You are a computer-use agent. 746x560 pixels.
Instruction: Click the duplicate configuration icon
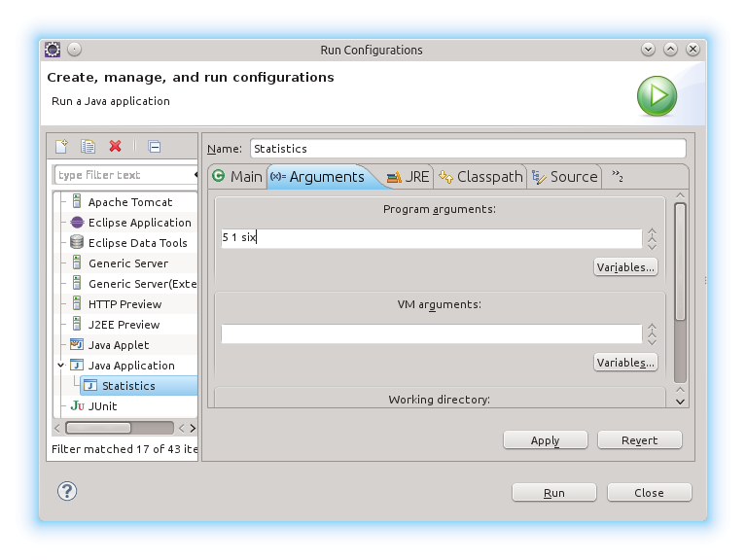click(x=88, y=147)
